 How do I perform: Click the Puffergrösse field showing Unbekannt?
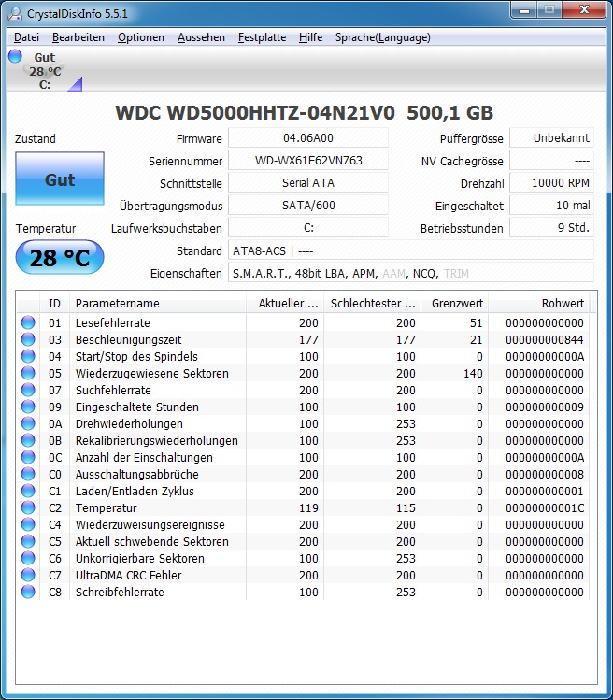coord(552,138)
